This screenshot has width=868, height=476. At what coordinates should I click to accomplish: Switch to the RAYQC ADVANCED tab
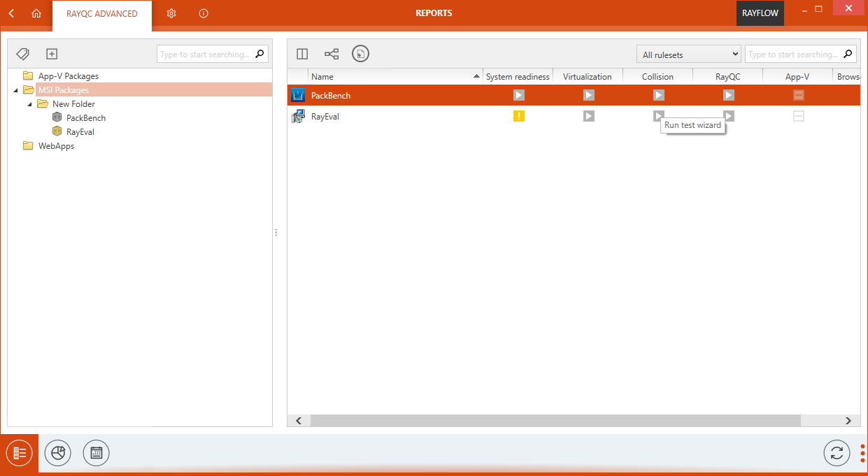(x=101, y=13)
